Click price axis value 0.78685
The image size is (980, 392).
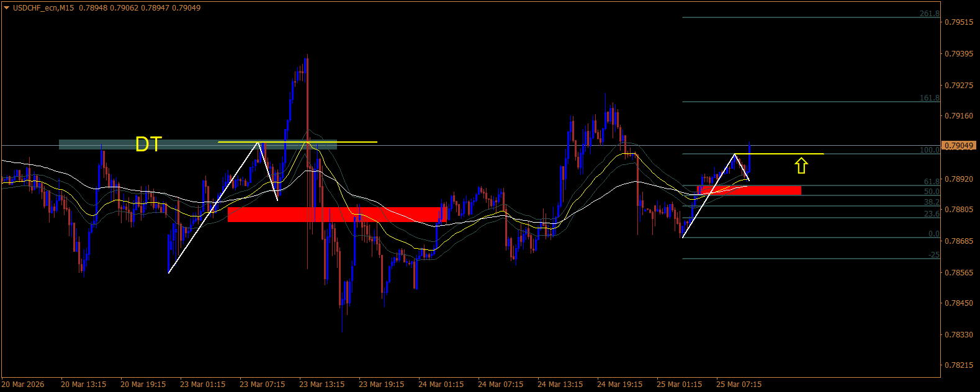coord(958,241)
